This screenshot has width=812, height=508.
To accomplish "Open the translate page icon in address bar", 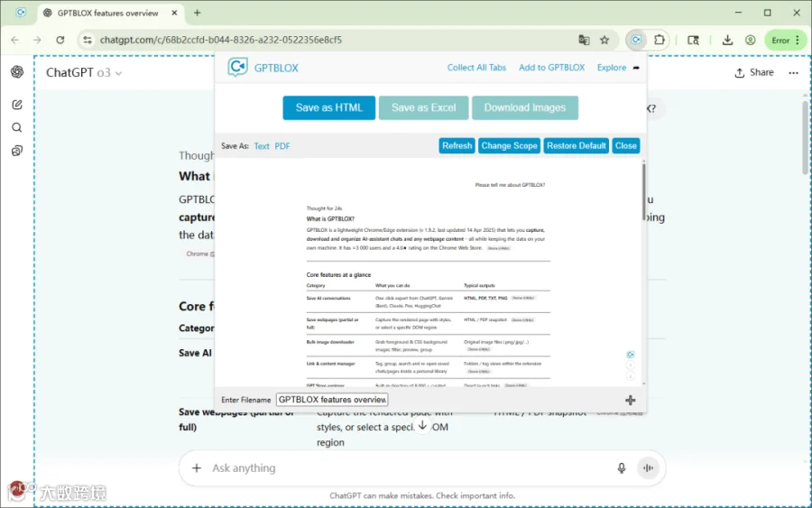I will click(584, 40).
